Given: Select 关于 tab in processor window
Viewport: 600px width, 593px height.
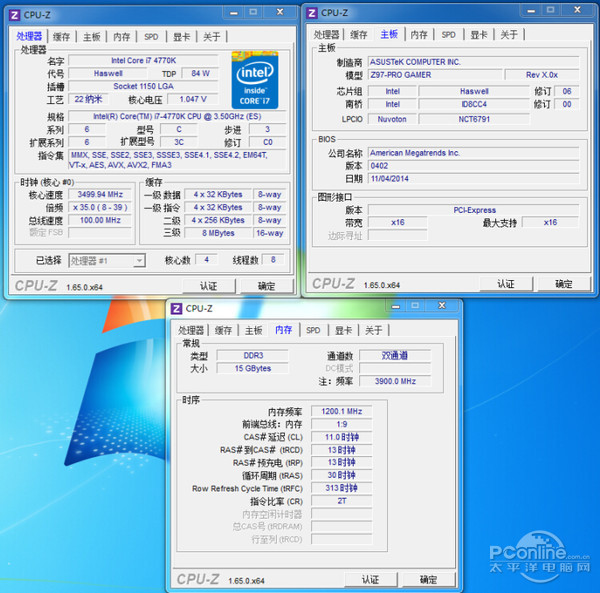Looking at the screenshot, I should point(212,37).
